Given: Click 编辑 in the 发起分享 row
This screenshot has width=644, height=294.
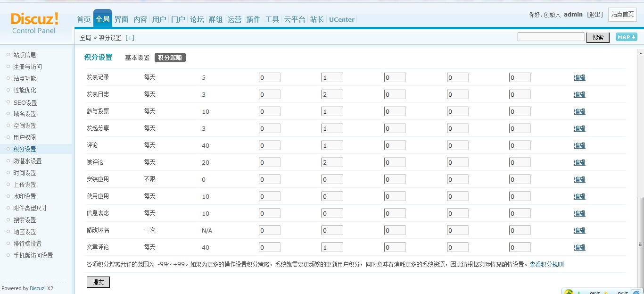Looking at the screenshot, I should click(x=579, y=128).
